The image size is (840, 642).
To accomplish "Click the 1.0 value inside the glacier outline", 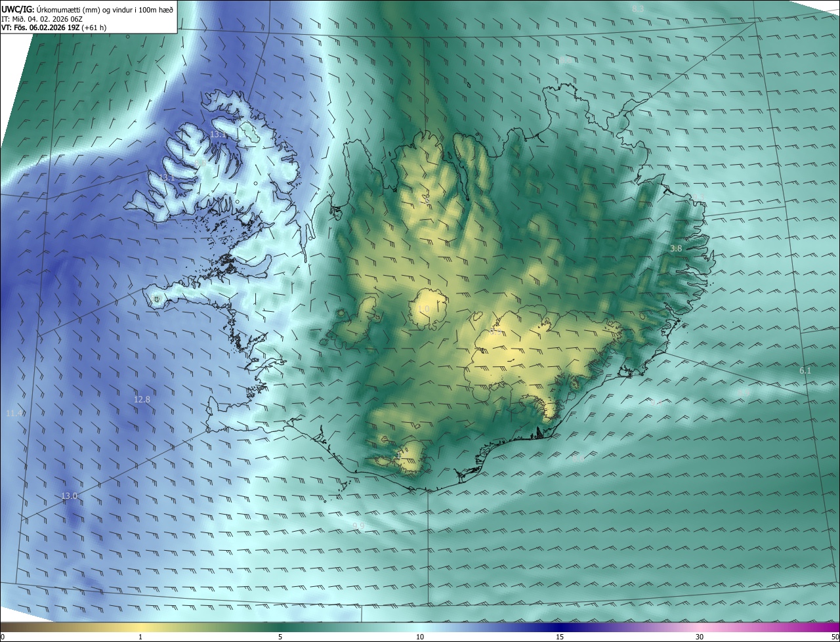I will pyautogui.click(x=424, y=309).
